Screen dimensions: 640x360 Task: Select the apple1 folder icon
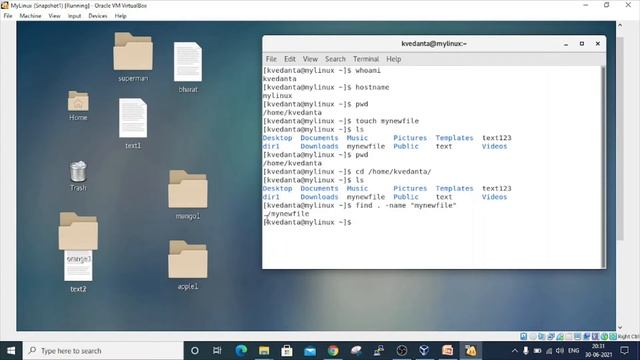pos(188,260)
